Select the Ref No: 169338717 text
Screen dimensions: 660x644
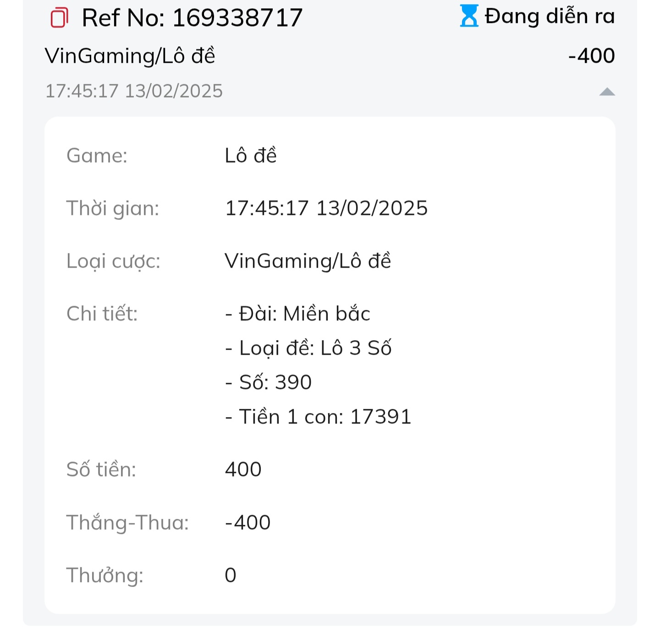tap(192, 18)
